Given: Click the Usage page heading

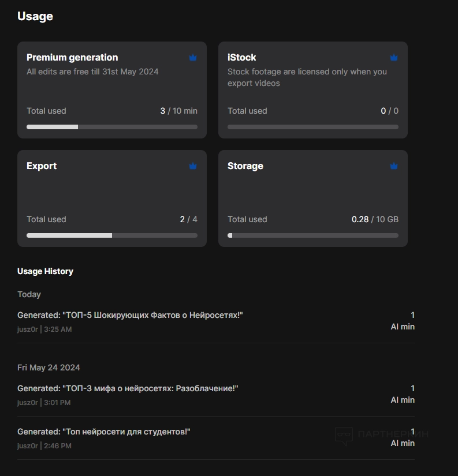Looking at the screenshot, I should (x=35, y=17).
